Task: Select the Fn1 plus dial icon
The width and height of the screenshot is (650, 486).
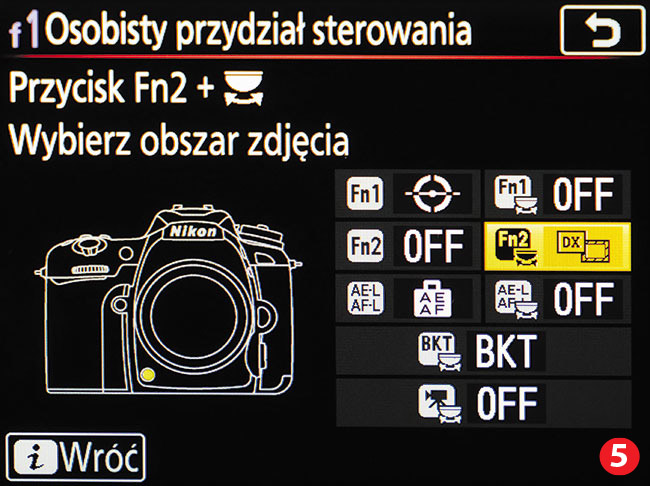Action: pos(515,195)
